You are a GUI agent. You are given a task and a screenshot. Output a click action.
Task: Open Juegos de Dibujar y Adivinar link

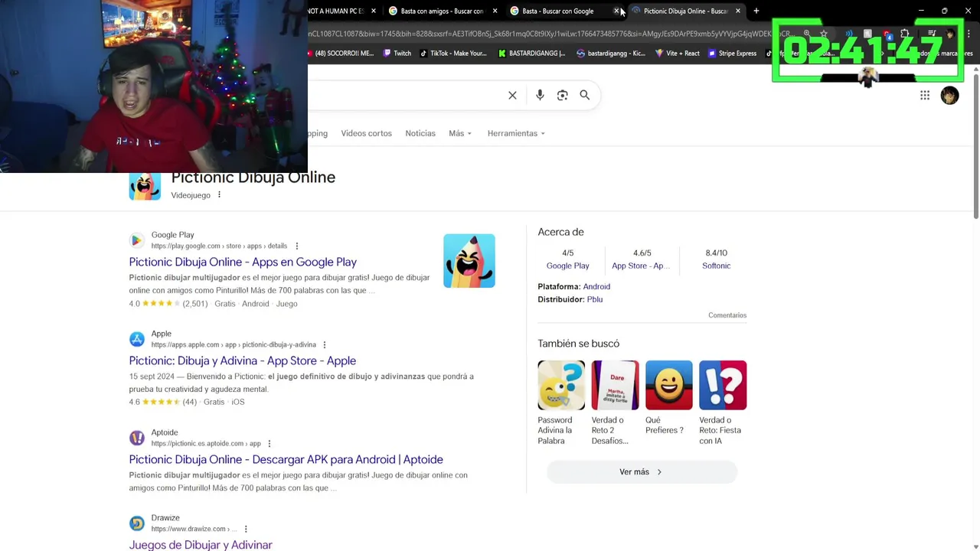[x=201, y=544]
